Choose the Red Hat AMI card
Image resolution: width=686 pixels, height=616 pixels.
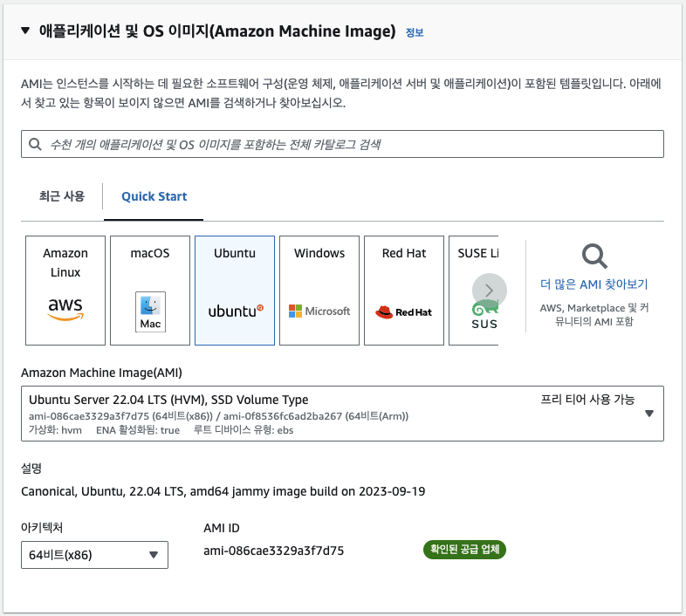pyautogui.click(x=404, y=291)
